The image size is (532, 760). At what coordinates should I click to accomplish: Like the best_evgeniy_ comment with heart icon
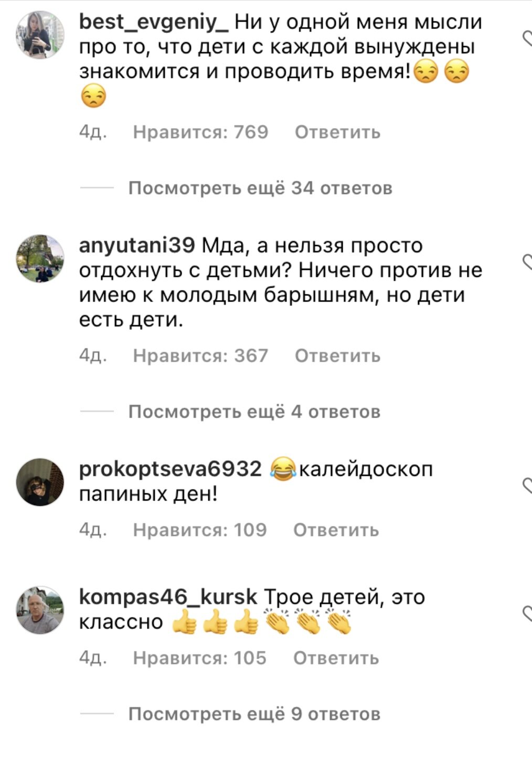coord(527,37)
